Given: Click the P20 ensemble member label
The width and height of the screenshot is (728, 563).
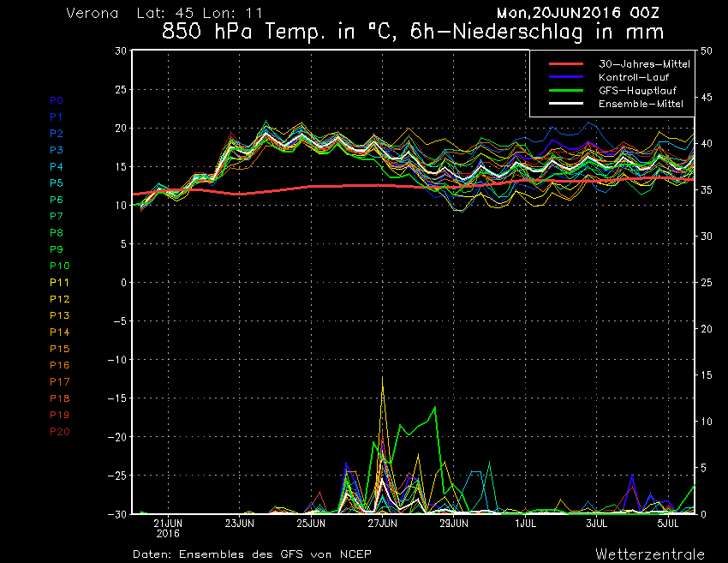Looking at the screenshot, I should coord(60,432).
